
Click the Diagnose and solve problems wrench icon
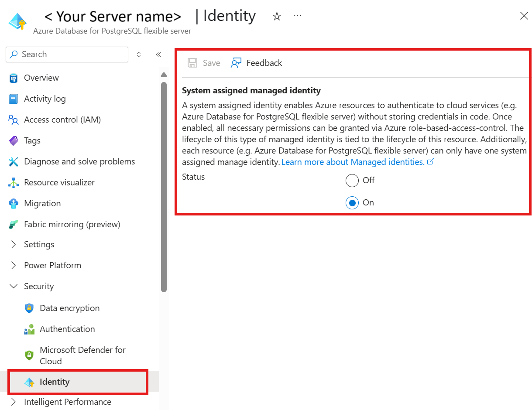tap(14, 162)
